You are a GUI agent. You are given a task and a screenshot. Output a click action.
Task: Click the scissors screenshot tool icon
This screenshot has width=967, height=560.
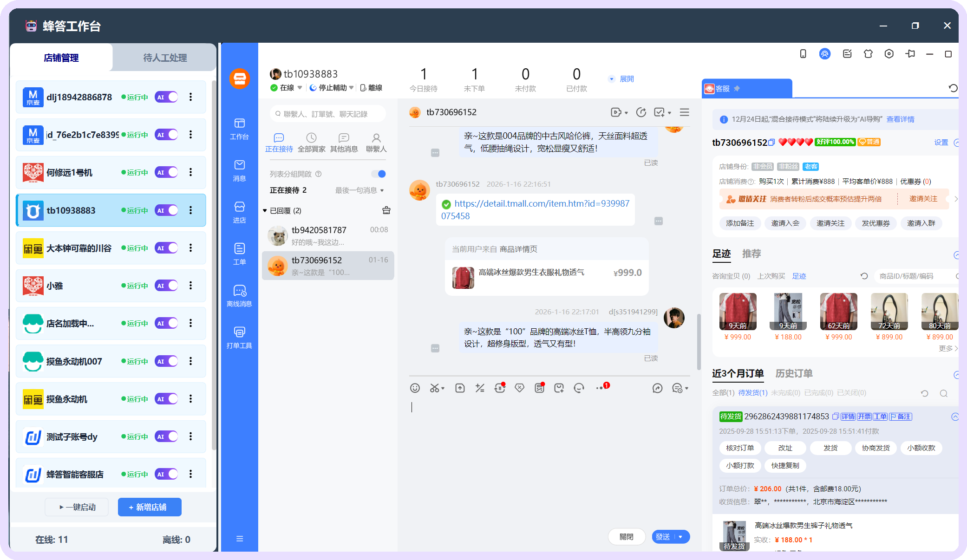pyautogui.click(x=435, y=388)
